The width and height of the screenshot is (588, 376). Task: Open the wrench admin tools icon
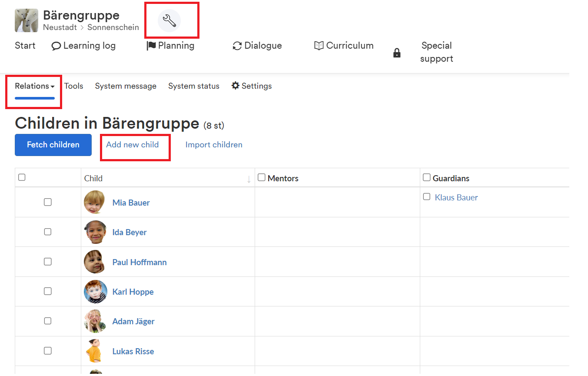tap(169, 20)
